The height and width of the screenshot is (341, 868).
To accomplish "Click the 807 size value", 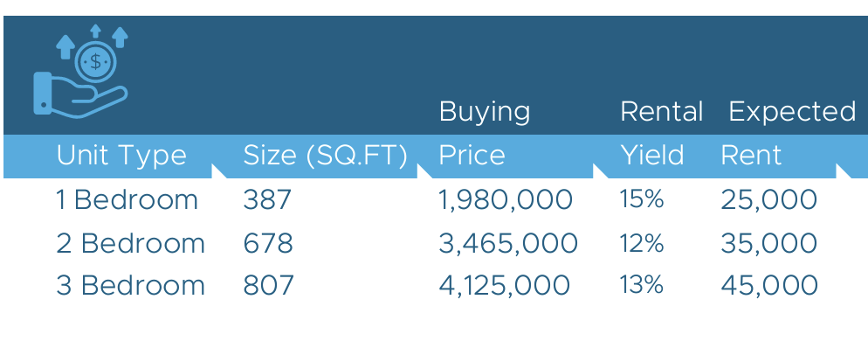I will tap(268, 286).
